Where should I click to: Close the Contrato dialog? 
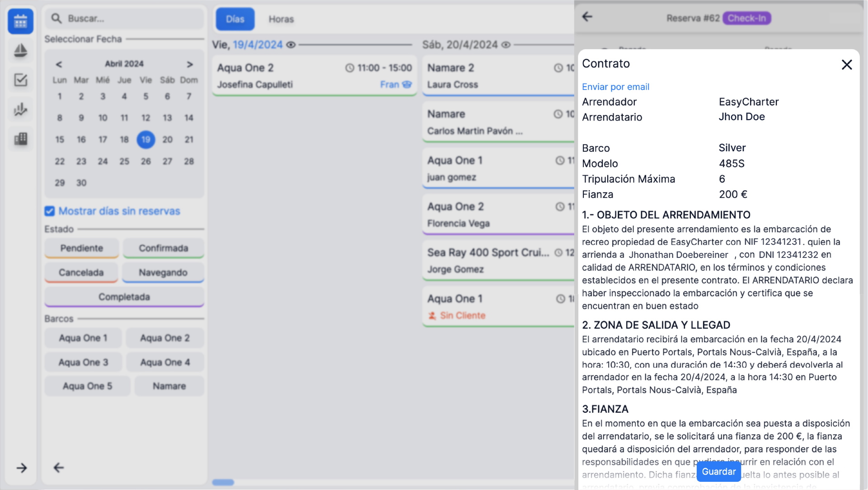point(847,65)
